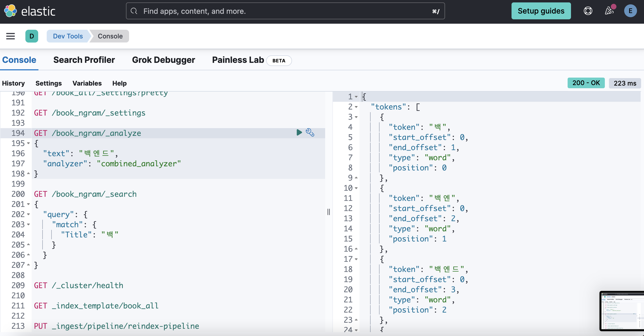Open the help lifebuoy icon
The height and width of the screenshot is (336, 644).
tap(588, 11)
